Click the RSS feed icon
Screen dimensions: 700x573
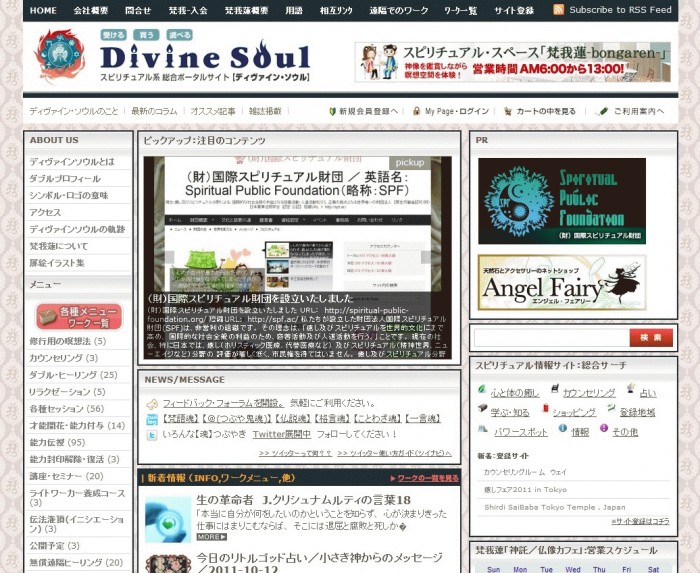tap(559, 10)
